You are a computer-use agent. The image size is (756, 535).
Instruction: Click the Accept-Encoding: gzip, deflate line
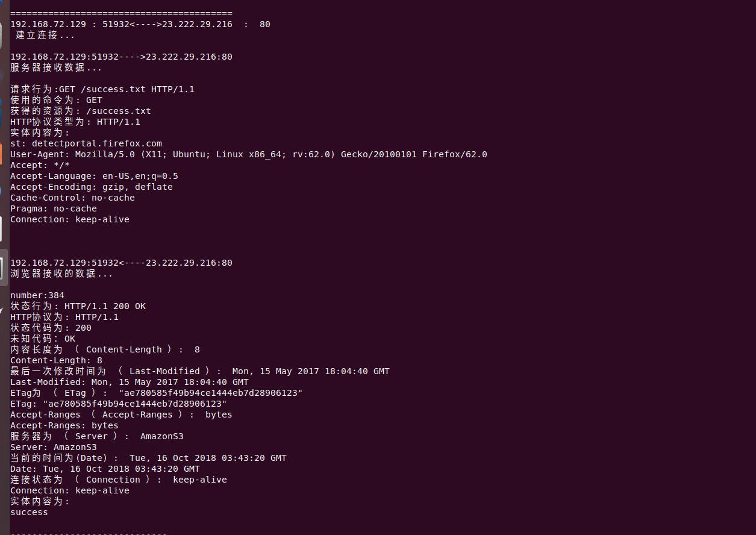[92, 187]
